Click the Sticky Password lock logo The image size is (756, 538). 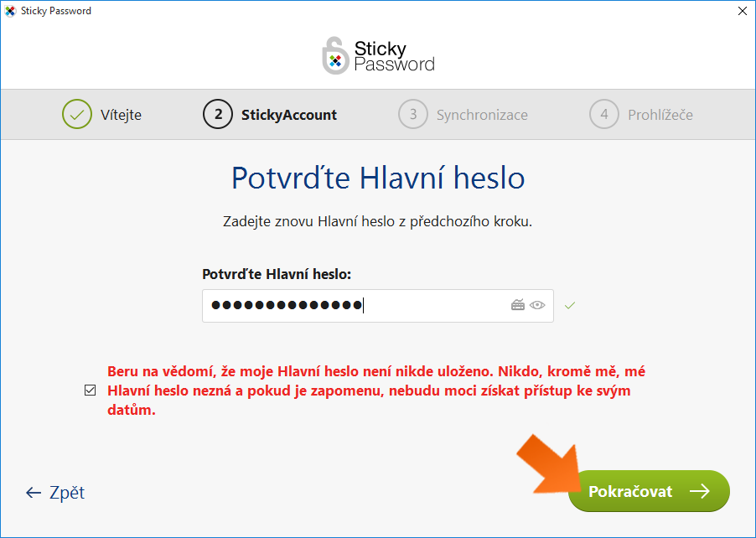(x=335, y=56)
